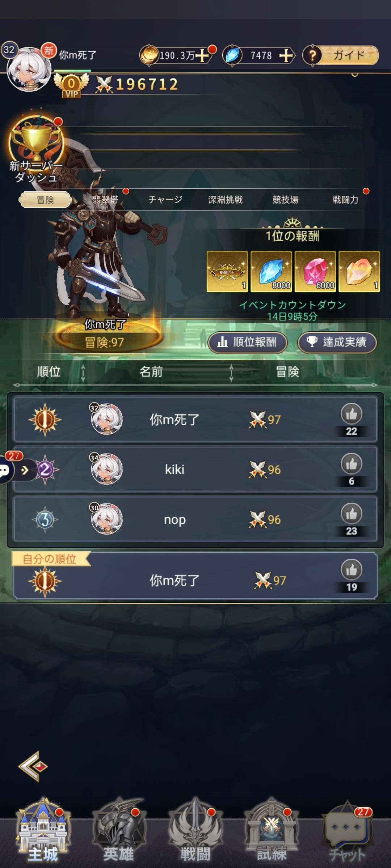This screenshot has width=391, height=868.
Task: Add diamonds with plus button
Action: [286, 55]
